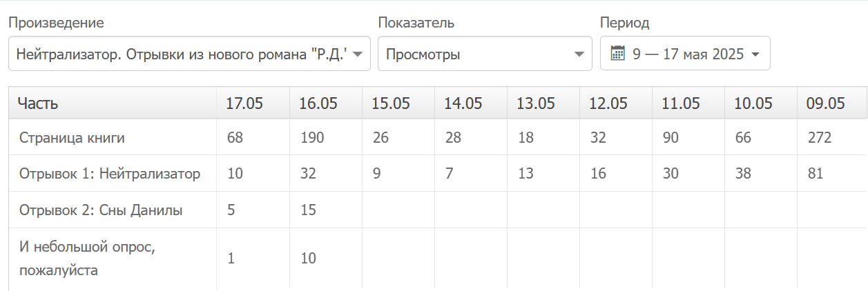Select the Страница книги row label

72,138
